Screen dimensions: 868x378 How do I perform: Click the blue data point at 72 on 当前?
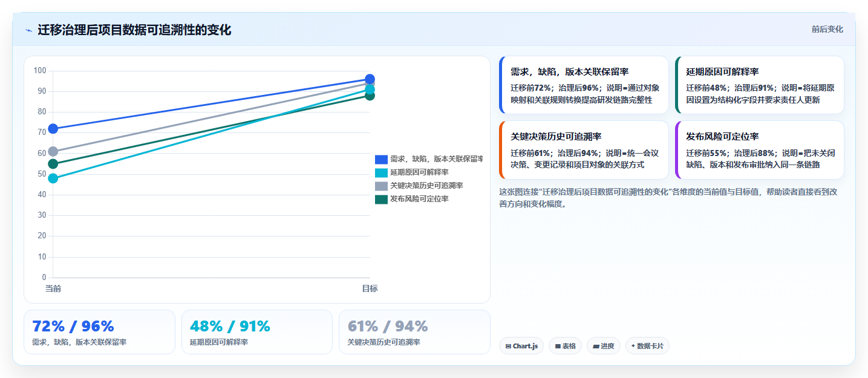53,128
